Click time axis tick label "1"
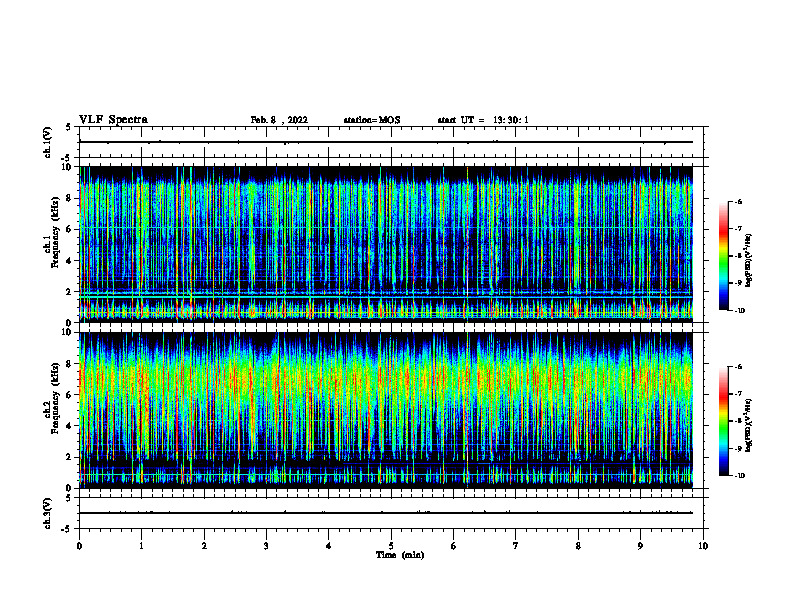The height and width of the screenshot is (612, 792). [x=141, y=546]
